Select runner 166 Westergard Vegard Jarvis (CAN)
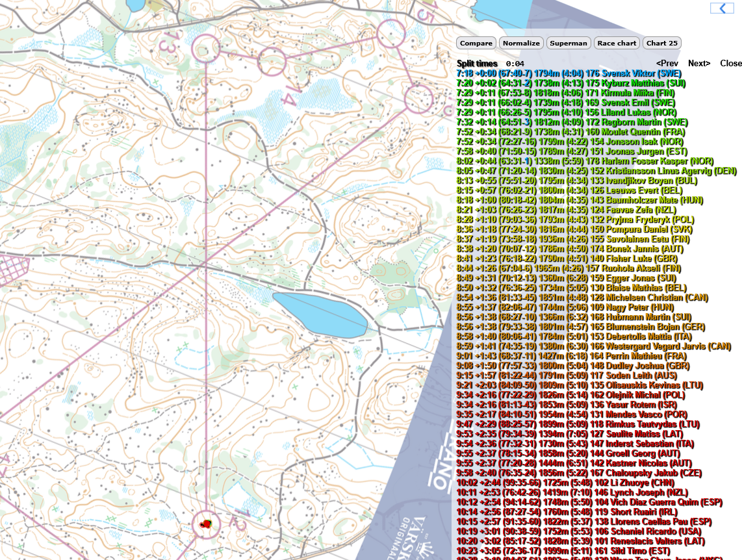 [593, 346]
